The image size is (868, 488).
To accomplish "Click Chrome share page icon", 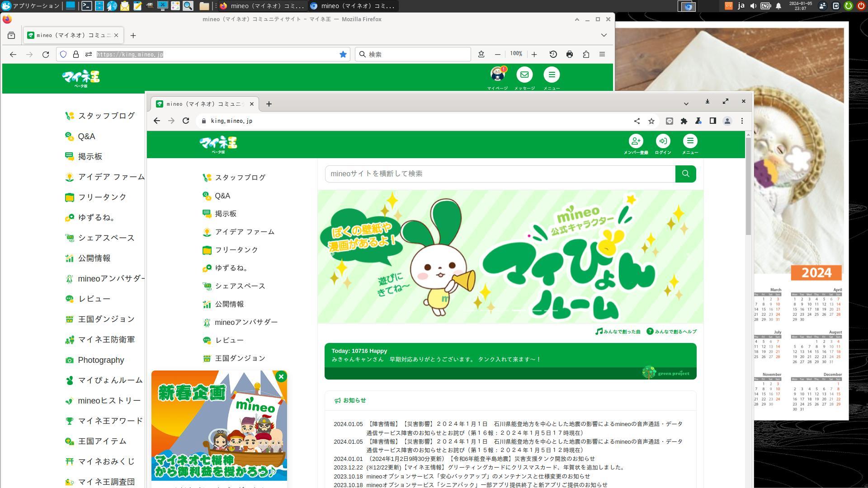I will pos(637,121).
